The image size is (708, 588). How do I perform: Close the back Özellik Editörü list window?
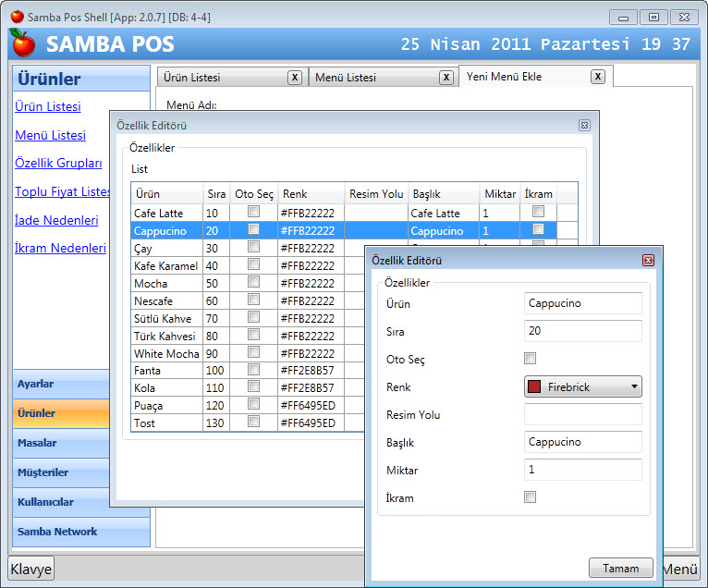584,125
